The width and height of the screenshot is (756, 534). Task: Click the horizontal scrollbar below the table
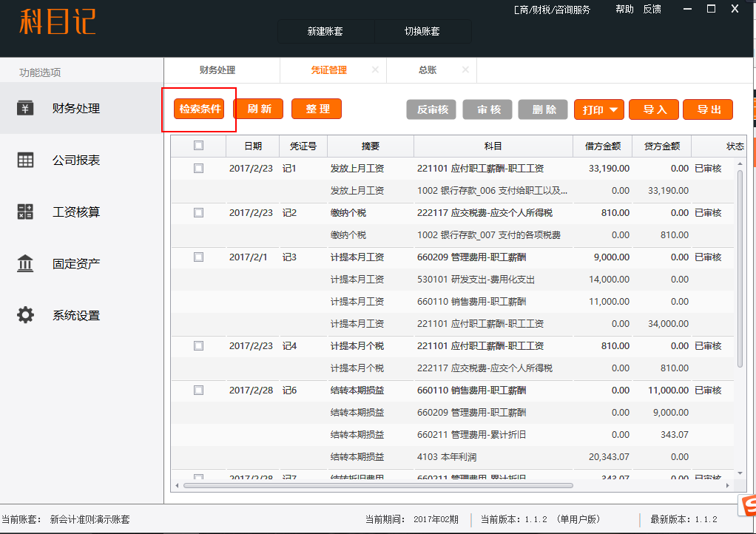377,485
